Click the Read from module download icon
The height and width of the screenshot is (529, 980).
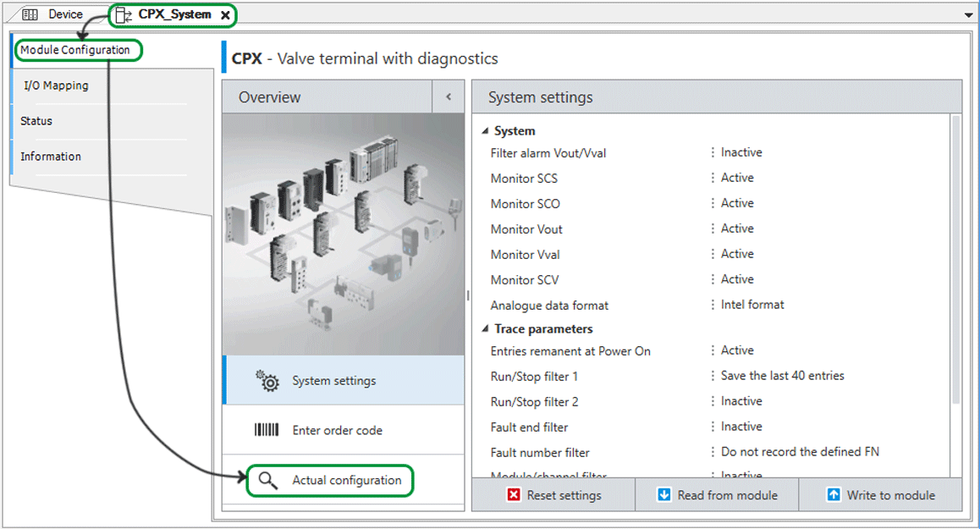tap(663, 494)
